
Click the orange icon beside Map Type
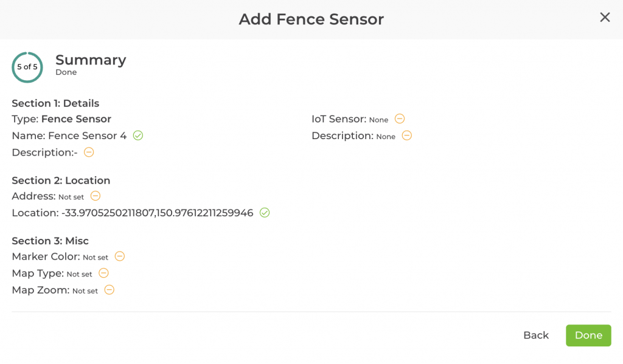pos(104,273)
